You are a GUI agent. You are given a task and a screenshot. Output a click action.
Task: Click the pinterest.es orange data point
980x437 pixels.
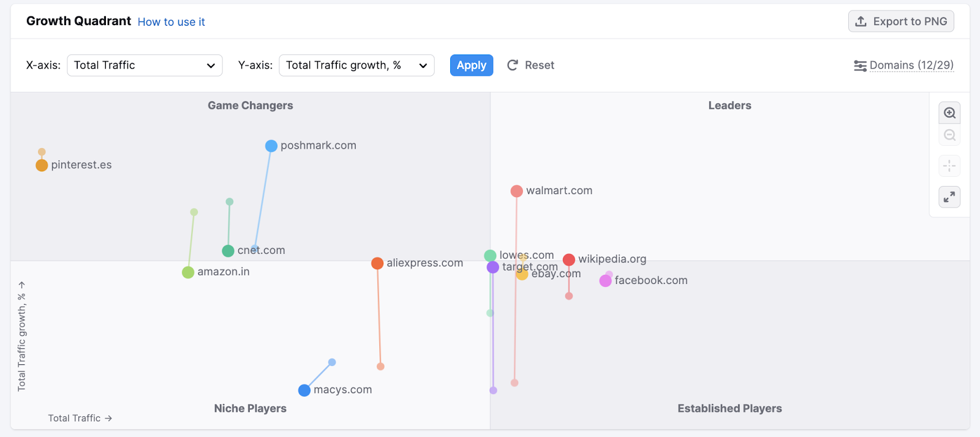click(x=42, y=165)
